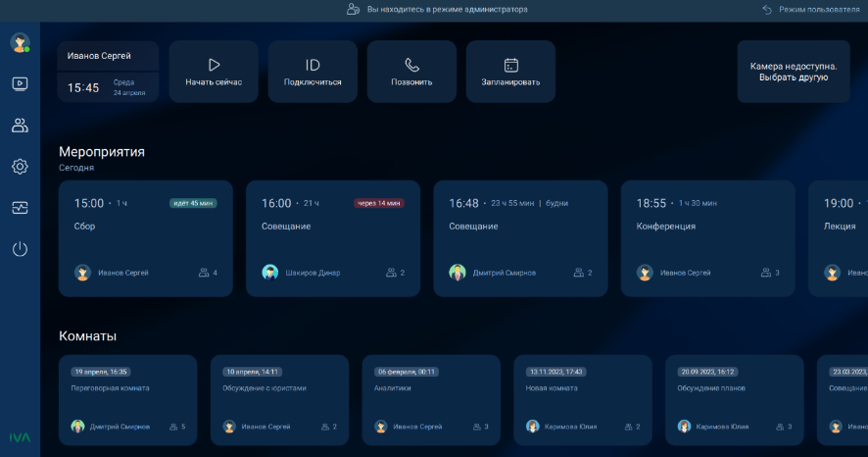Open the Аналитики room card
Screen dimensions: 868x457
click(431, 400)
